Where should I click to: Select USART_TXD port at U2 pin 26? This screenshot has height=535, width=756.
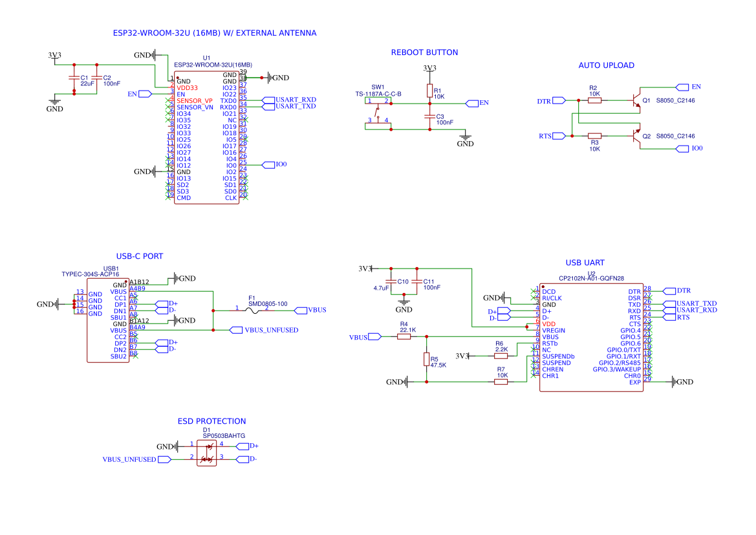click(691, 304)
